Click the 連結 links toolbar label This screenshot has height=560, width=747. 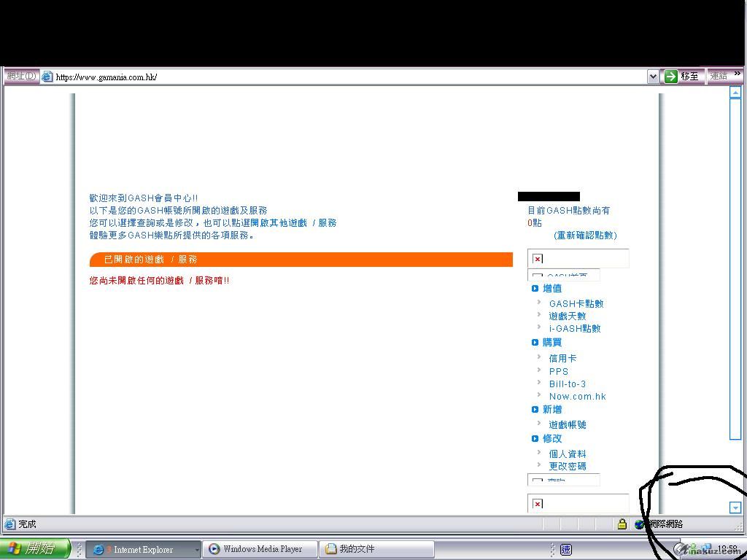click(719, 76)
